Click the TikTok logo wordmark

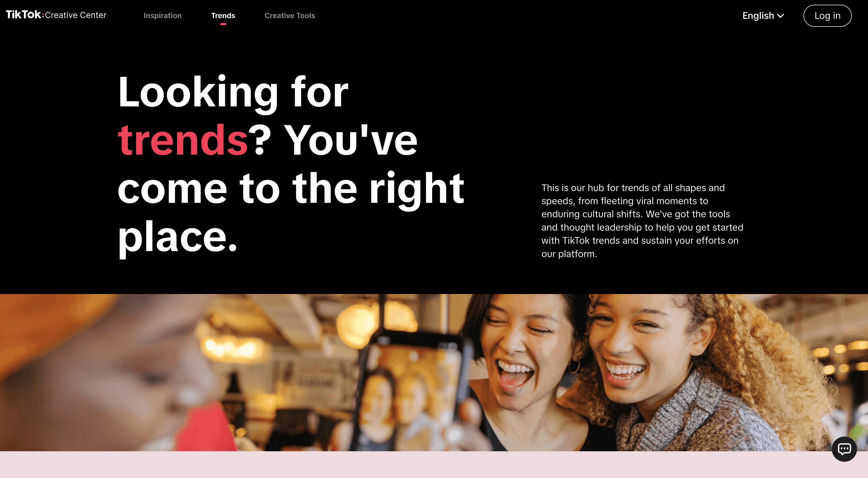click(x=24, y=14)
